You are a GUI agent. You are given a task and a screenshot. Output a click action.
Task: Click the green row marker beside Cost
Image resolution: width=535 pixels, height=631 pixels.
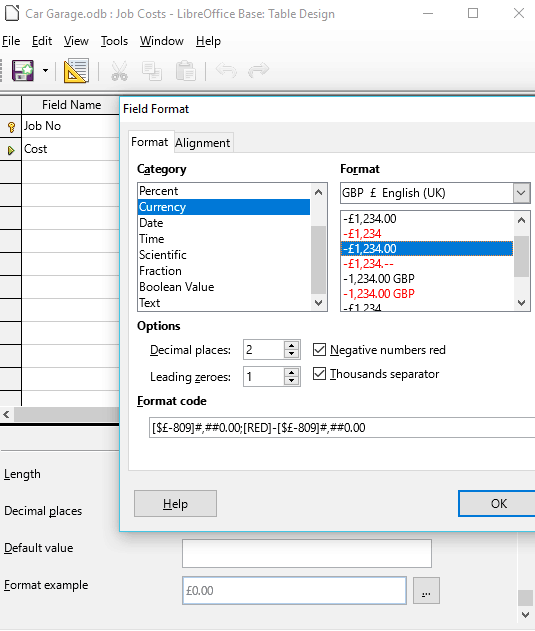click(11, 150)
